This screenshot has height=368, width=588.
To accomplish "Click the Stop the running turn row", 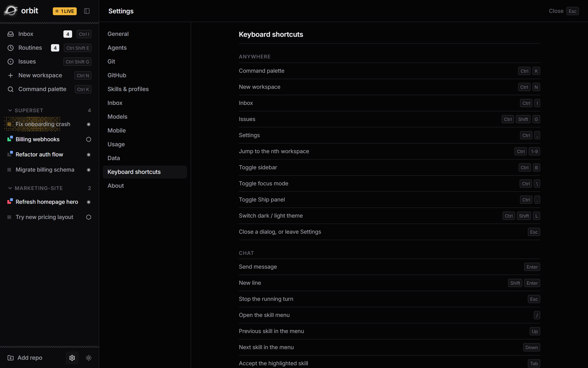I will coord(389,299).
